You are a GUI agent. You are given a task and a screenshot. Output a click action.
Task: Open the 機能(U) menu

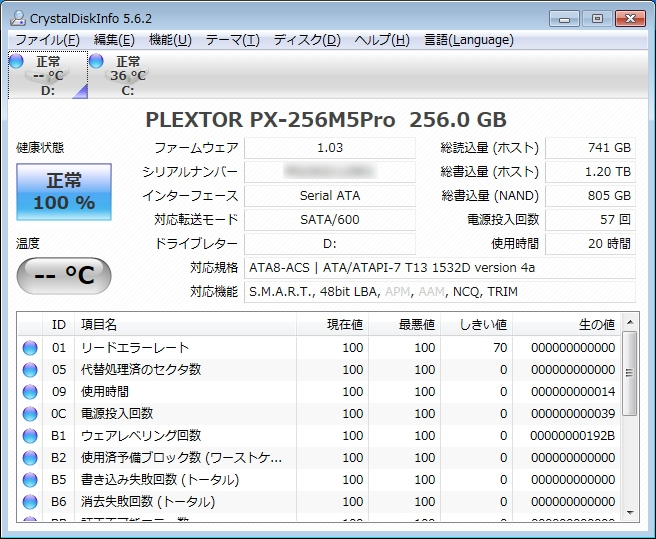[170, 40]
